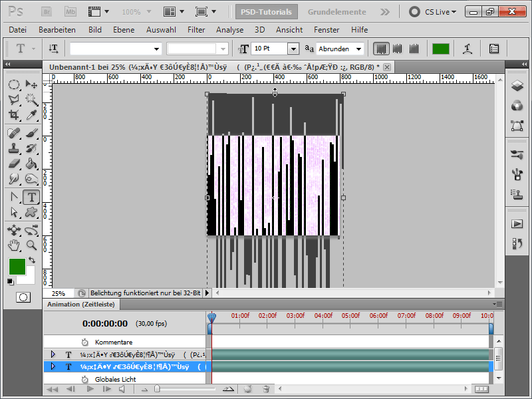This screenshot has width=532, height=399.
Task: Open the Datei menu
Action: click(x=18, y=30)
